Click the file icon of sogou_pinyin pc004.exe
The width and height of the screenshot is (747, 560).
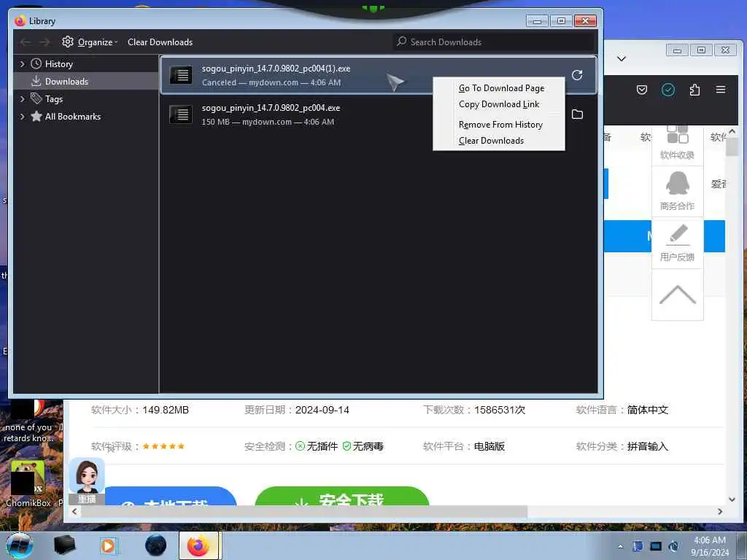point(181,114)
